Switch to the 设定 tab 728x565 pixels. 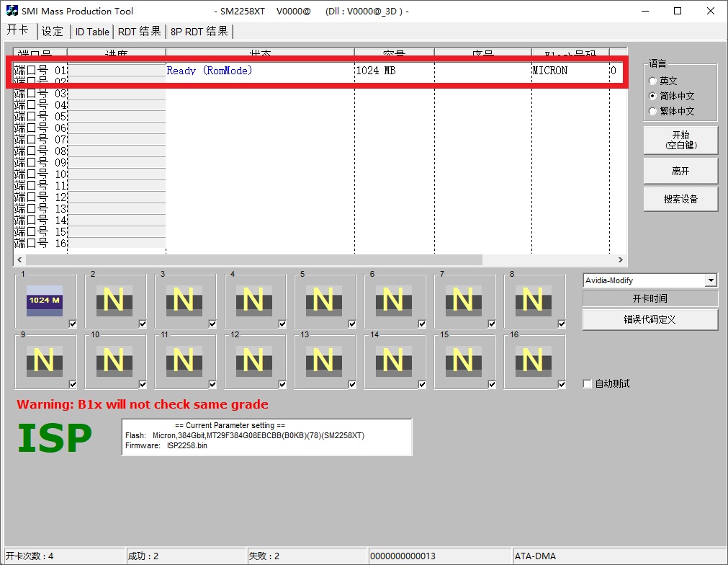(x=53, y=32)
